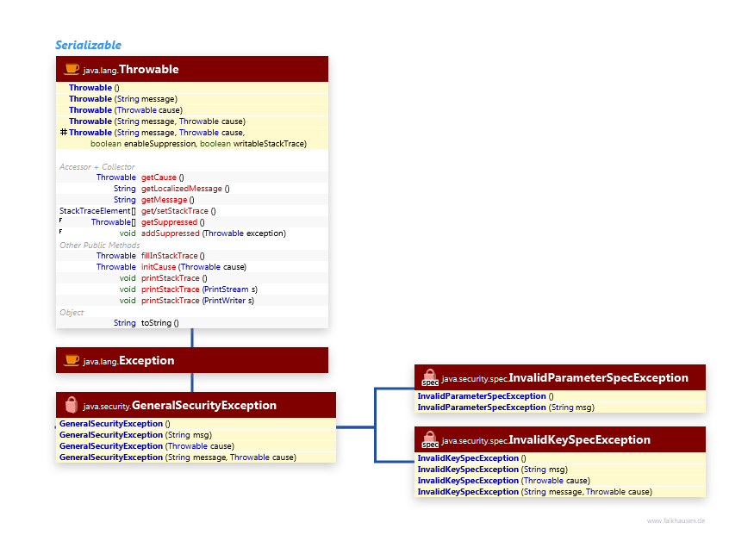Click the final marker beside addSuppressed
754x560 pixels.
pos(60,231)
